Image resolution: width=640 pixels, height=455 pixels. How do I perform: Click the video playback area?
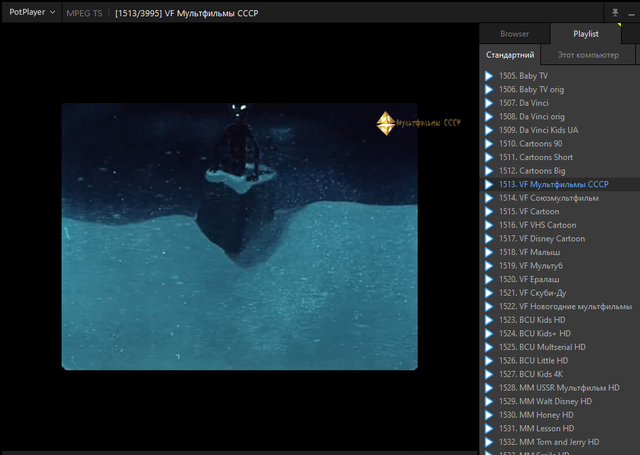(240, 237)
